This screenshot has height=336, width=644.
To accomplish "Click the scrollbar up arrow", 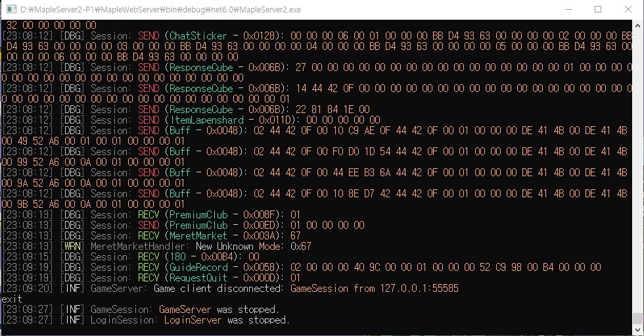I will [637, 25].
